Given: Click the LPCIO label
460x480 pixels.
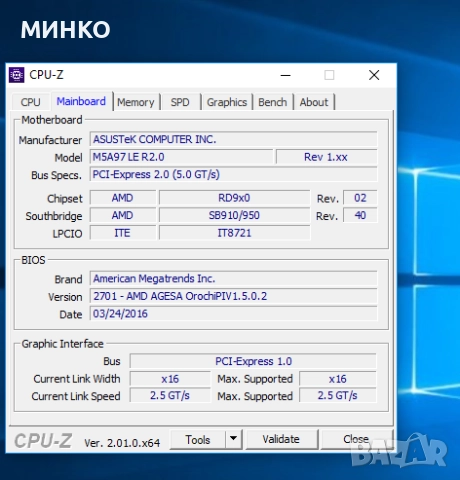Looking at the screenshot, I should point(67,234).
